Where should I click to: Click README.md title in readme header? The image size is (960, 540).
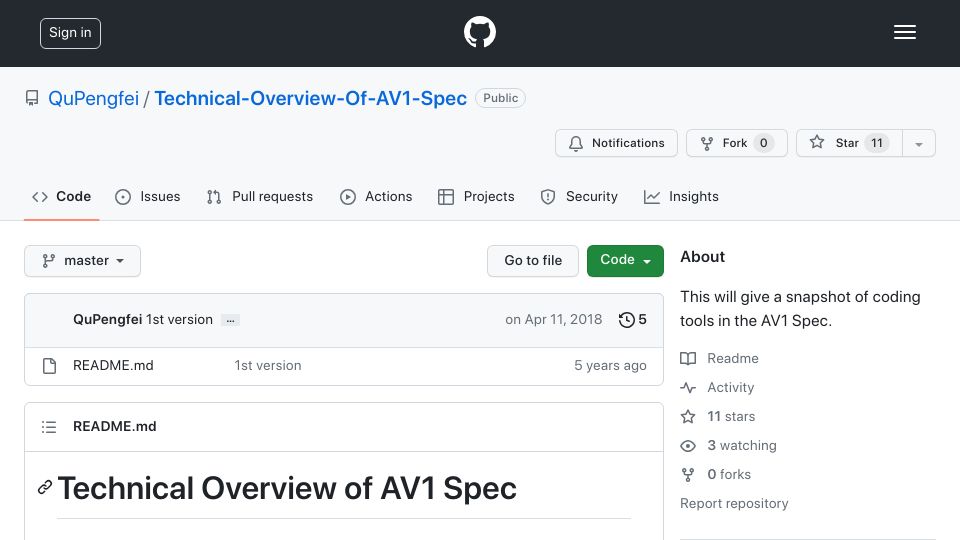114,427
